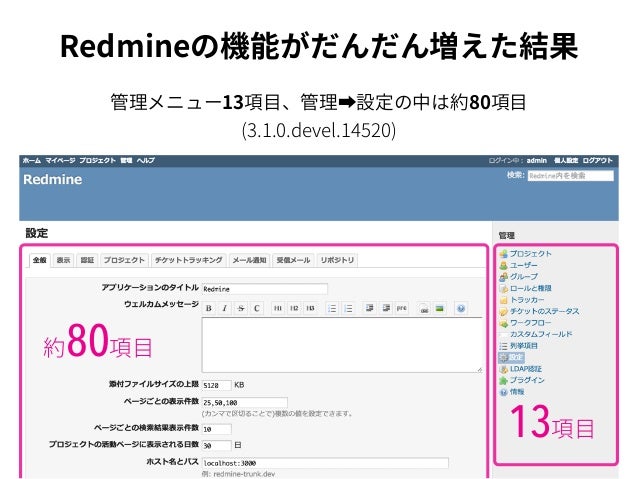Image resolution: width=638 pixels, height=479 pixels.
Task: Focus activity days field showing 30
Action: point(216,445)
